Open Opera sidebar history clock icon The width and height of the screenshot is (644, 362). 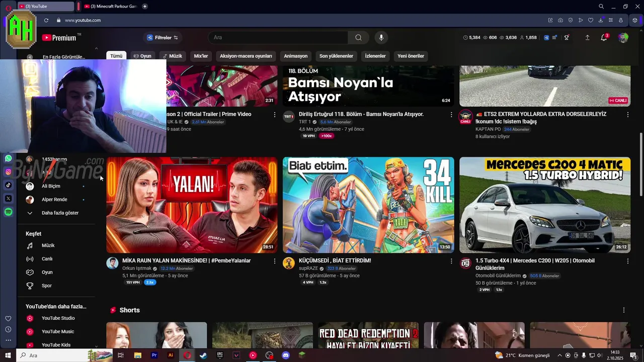8,329
